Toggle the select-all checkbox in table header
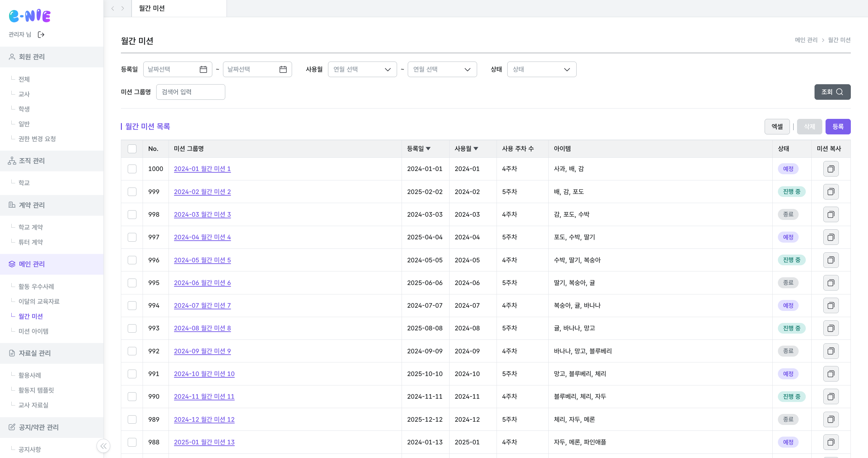The width and height of the screenshot is (868, 458). pyautogui.click(x=132, y=149)
